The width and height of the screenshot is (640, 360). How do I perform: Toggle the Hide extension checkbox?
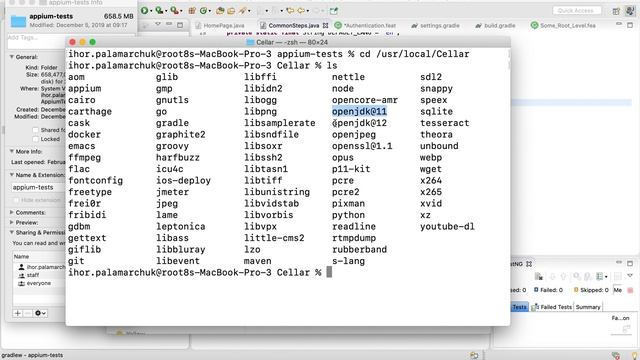click(x=16, y=200)
